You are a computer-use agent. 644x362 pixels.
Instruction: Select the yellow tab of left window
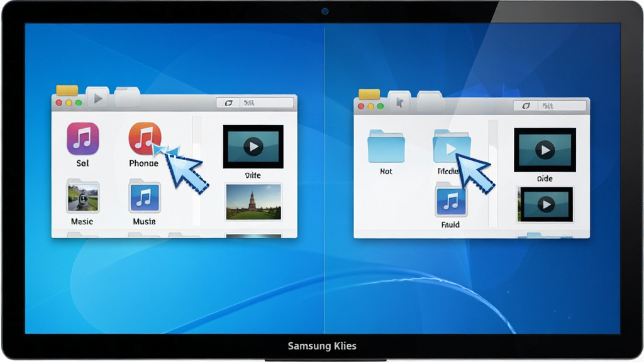point(67,90)
